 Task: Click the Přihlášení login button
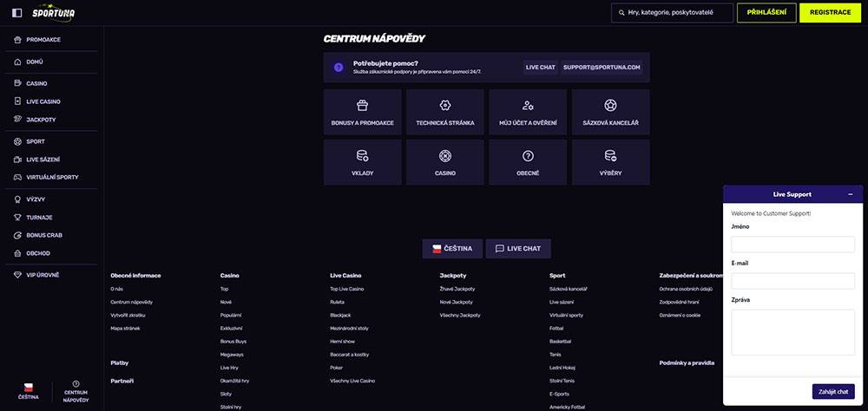tap(766, 13)
